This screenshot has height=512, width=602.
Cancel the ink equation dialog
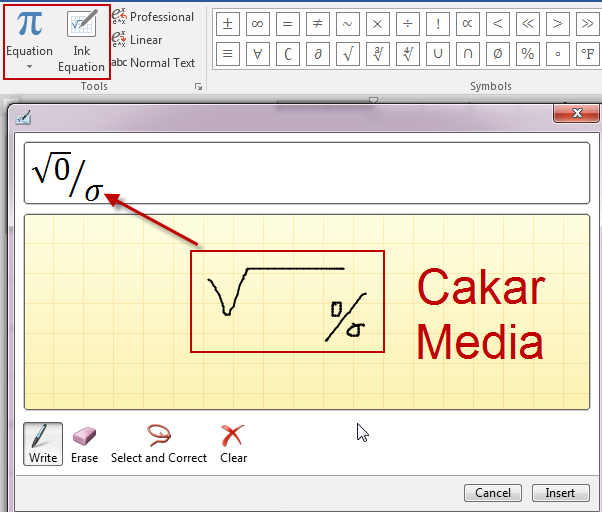pyautogui.click(x=493, y=493)
